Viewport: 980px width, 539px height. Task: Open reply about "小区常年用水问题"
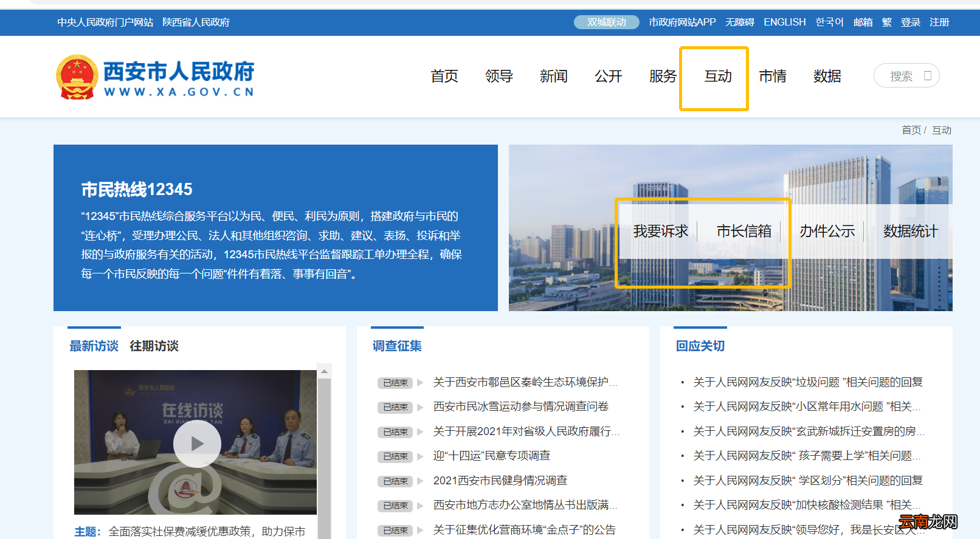[x=807, y=407]
